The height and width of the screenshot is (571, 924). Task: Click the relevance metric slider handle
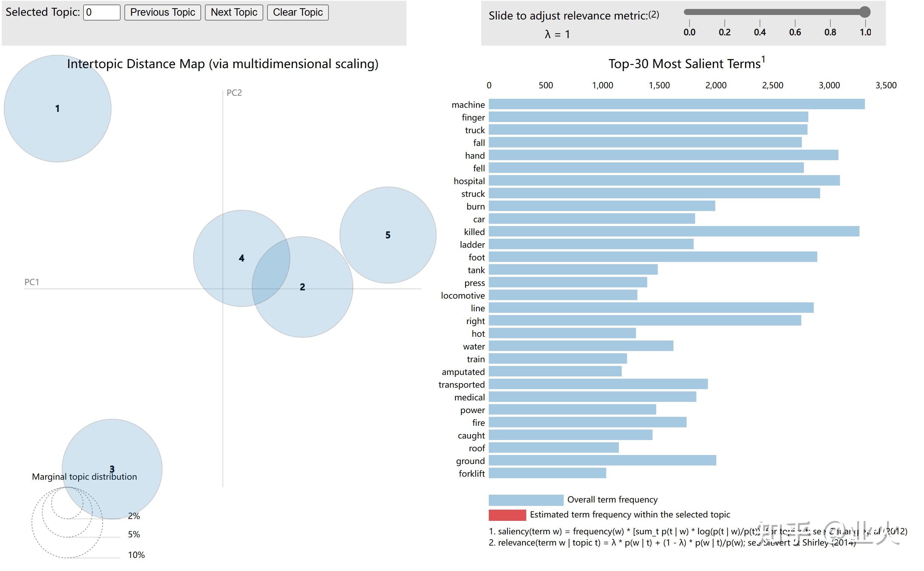pyautogui.click(x=864, y=12)
